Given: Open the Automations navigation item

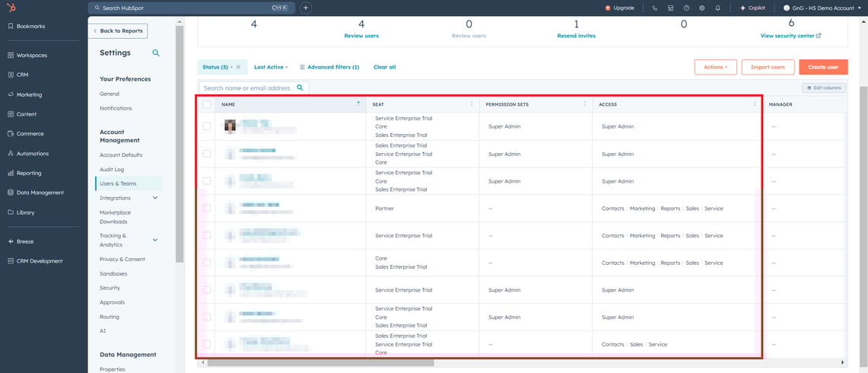Looking at the screenshot, I should (32, 154).
